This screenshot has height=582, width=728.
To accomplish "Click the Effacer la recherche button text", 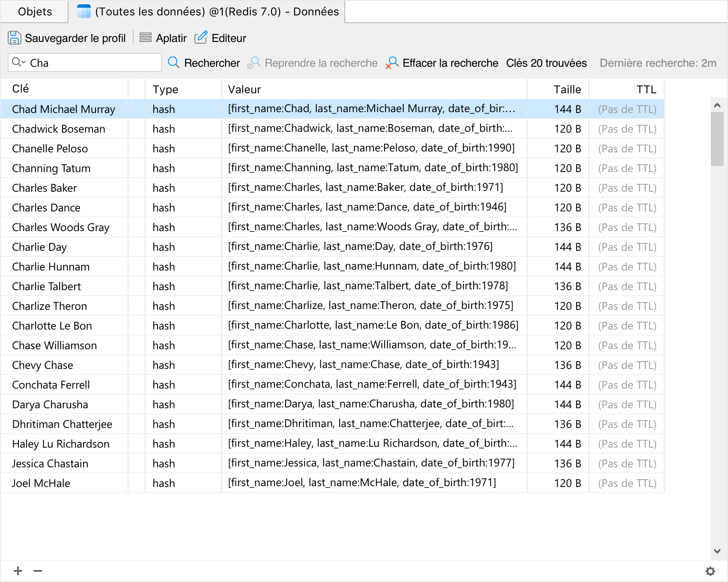I will tap(450, 63).
